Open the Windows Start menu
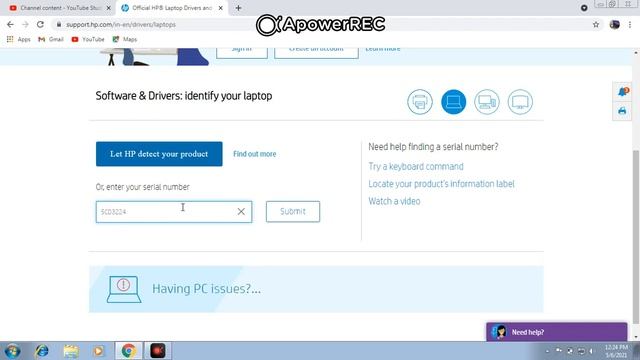Screen dimensions: 640x360 pos(13,351)
